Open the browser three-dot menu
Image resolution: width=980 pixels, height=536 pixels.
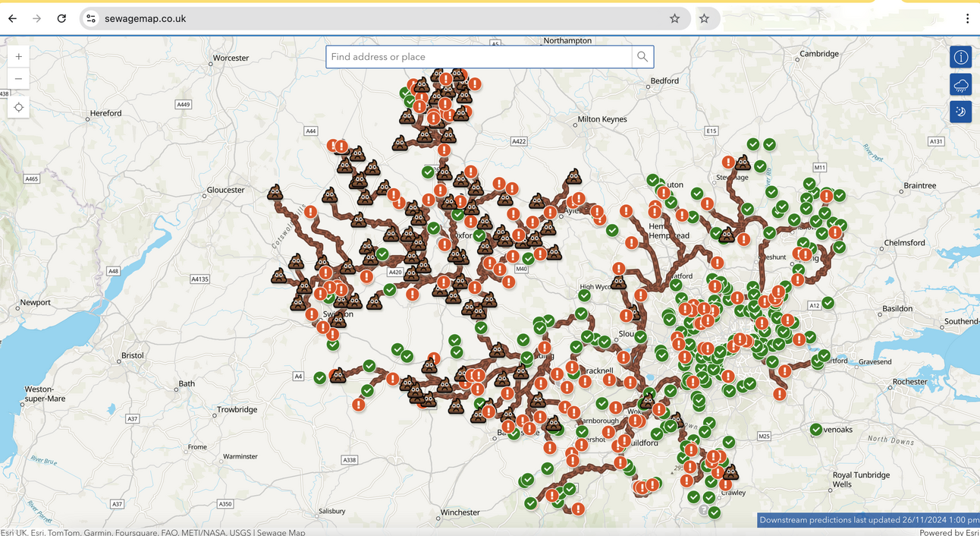click(x=967, y=18)
